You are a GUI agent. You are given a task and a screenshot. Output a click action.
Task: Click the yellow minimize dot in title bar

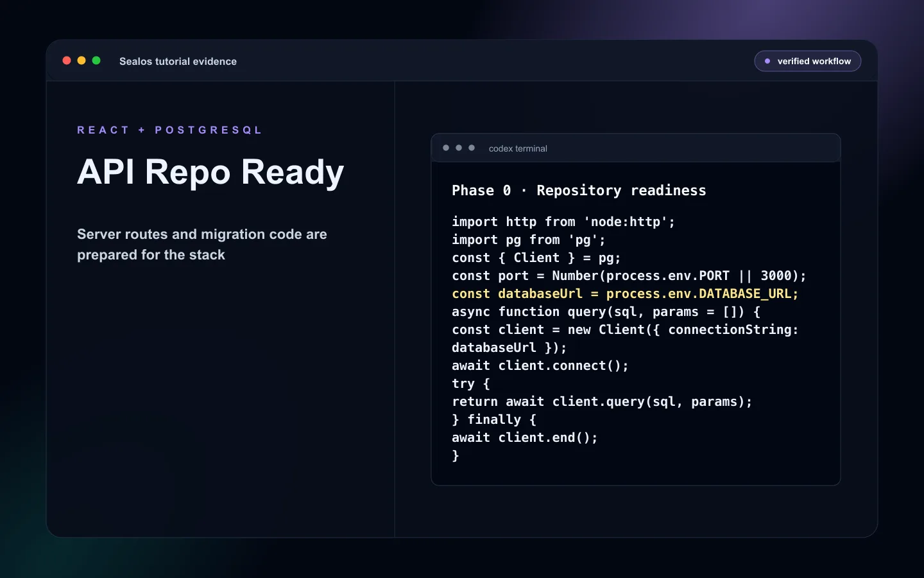coord(81,60)
